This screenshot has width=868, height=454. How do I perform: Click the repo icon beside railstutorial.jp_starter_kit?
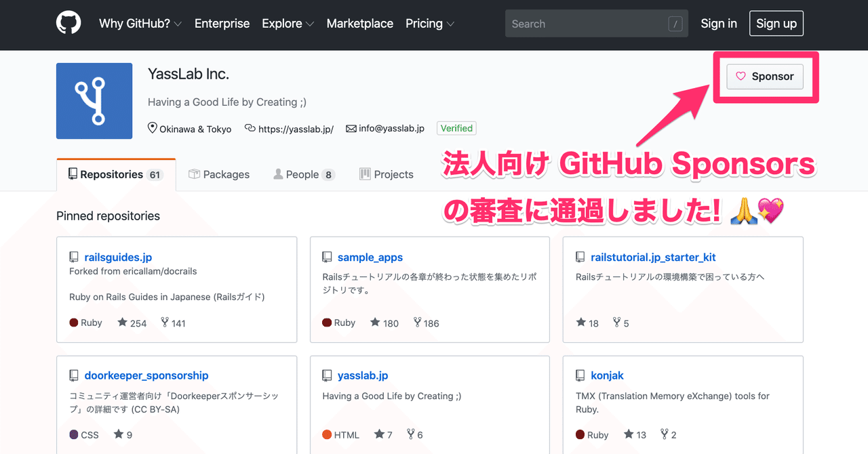580,257
